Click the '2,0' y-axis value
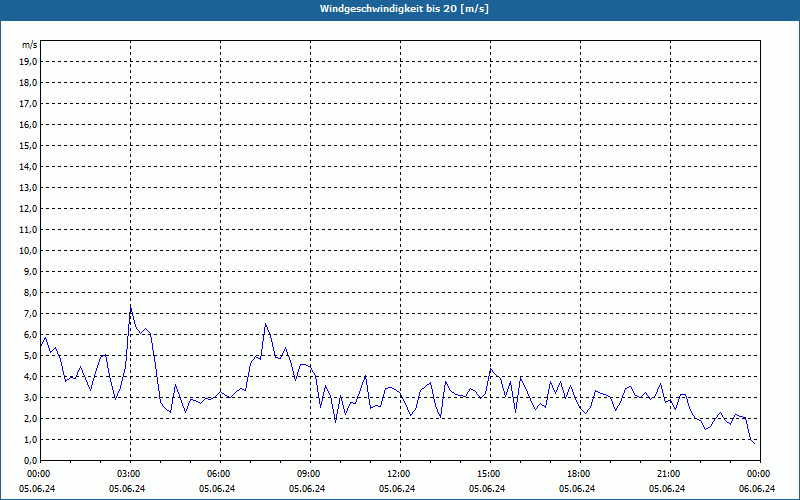The width and height of the screenshot is (800, 500). 31,419
